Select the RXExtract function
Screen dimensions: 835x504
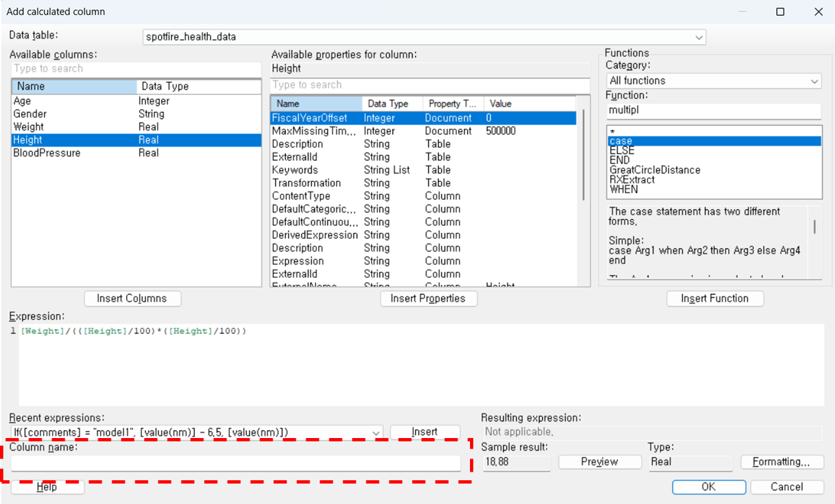pyautogui.click(x=714, y=179)
